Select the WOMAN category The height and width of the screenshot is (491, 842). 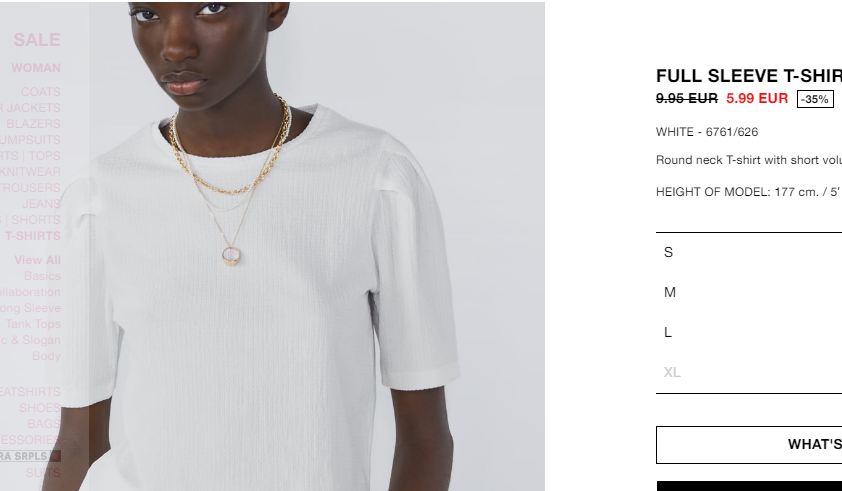[x=36, y=68]
